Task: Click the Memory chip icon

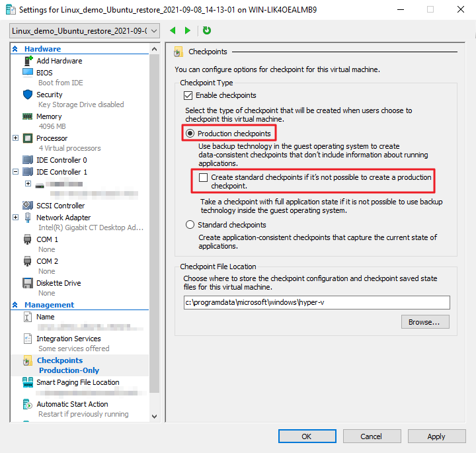Action: [28, 116]
